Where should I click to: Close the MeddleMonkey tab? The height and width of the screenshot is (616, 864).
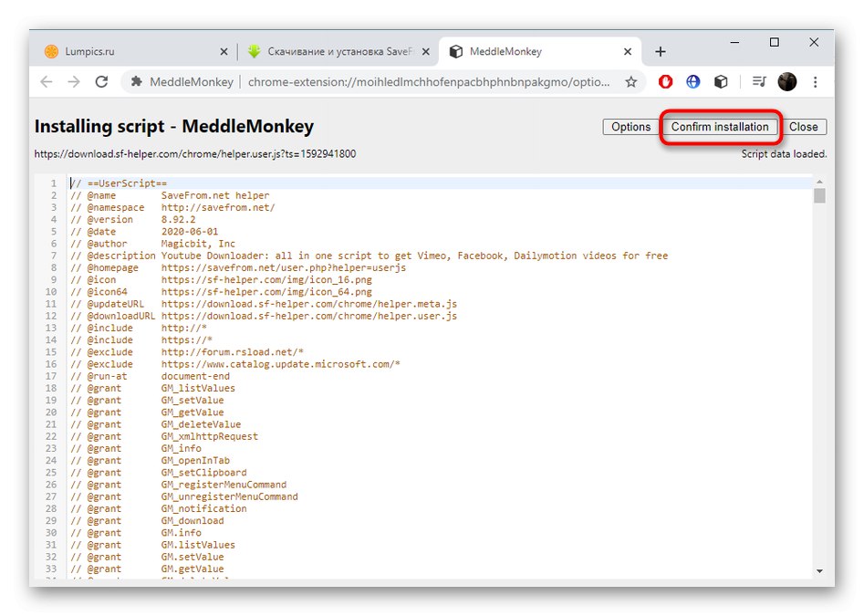tap(628, 52)
